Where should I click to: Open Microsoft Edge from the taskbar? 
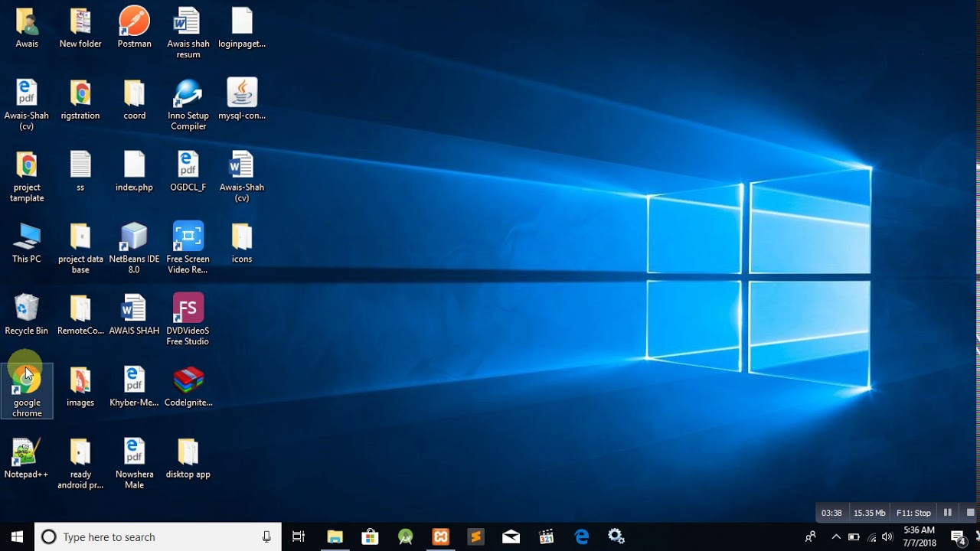click(582, 536)
